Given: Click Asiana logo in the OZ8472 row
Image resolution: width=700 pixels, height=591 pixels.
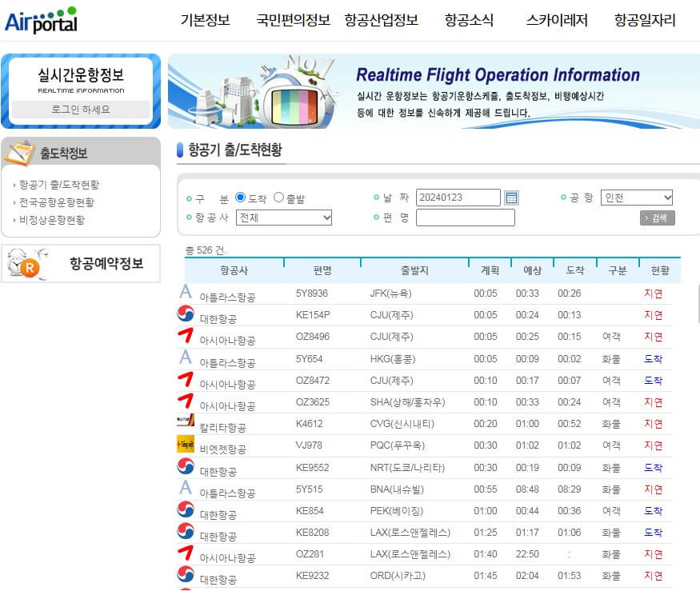Looking at the screenshot, I should coord(186,379).
